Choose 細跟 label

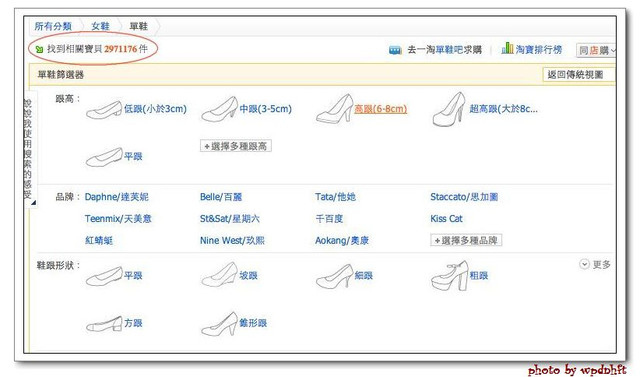(x=364, y=276)
